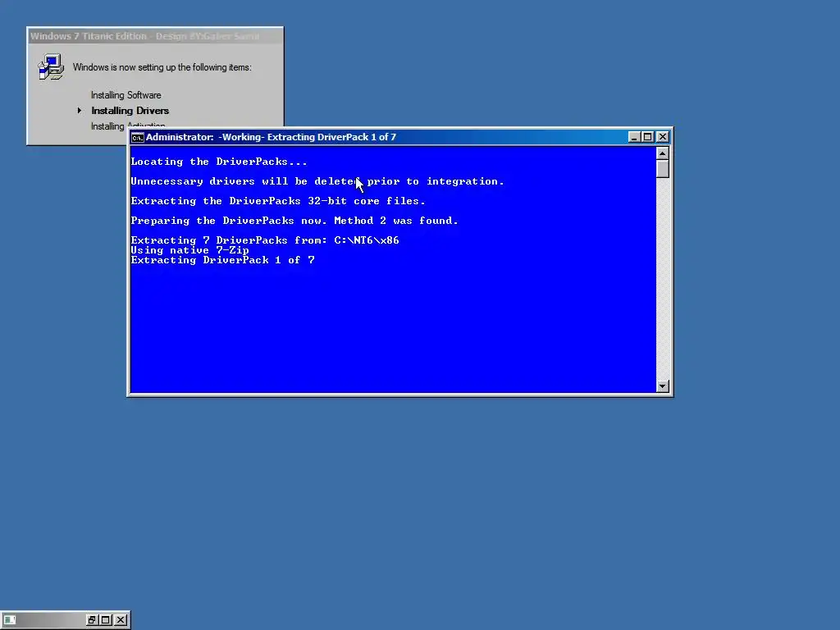Image resolution: width=840 pixels, height=630 pixels.
Task: Minimize the Administrator console window
Action: pos(634,137)
